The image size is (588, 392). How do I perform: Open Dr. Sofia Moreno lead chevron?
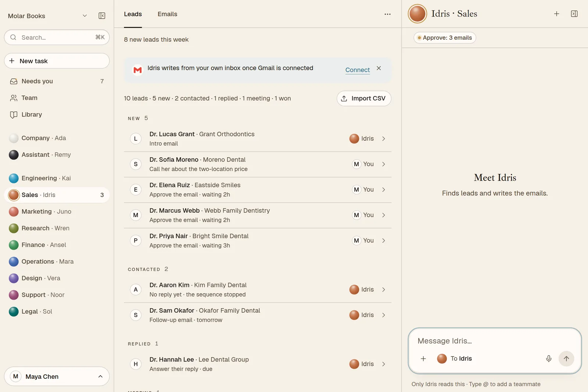(383, 164)
